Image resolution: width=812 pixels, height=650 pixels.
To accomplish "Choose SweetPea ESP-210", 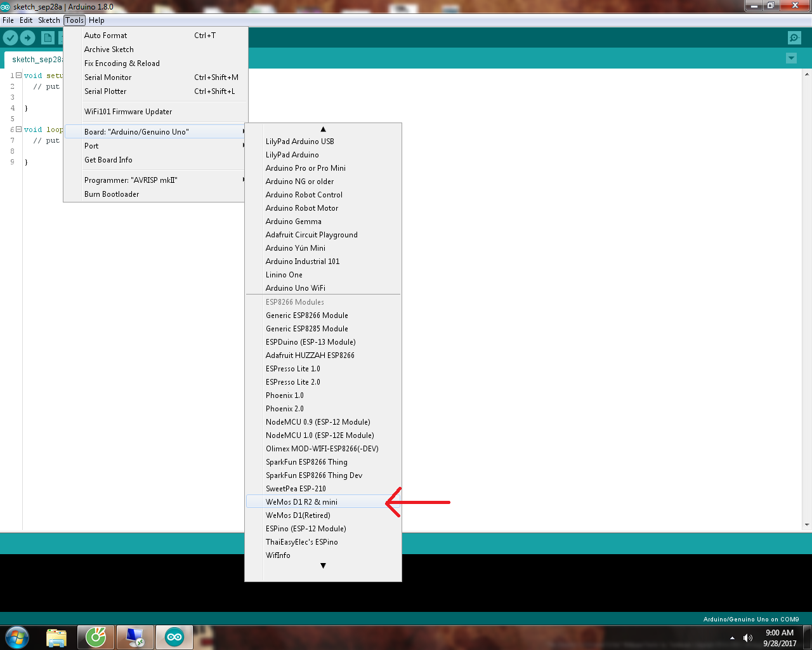I will click(x=323, y=489).
